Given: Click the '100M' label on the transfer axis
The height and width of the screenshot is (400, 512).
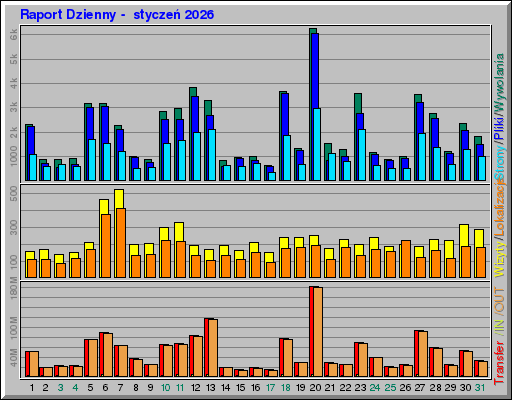Looking at the screenshot, I should [14, 328].
